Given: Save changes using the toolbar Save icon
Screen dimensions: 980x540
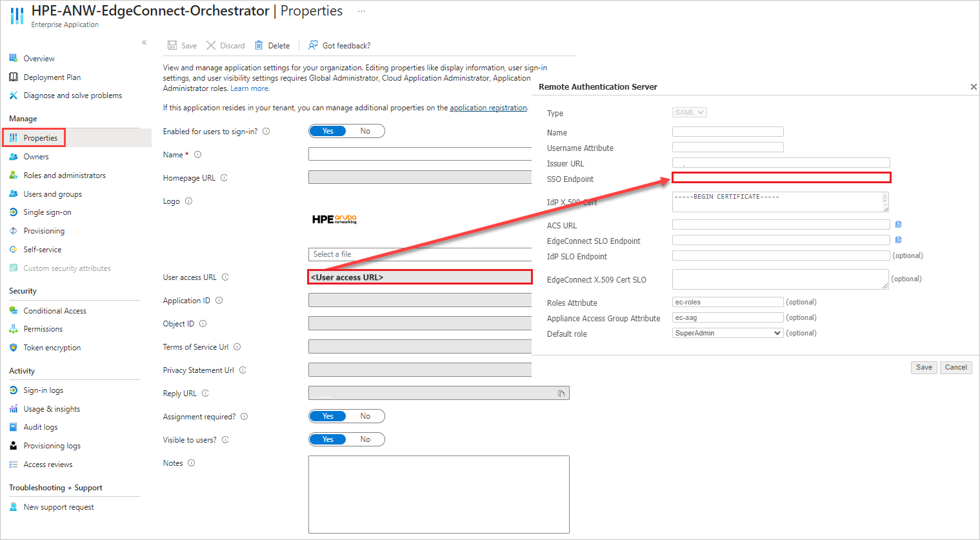Looking at the screenshot, I should click(172, 45).
